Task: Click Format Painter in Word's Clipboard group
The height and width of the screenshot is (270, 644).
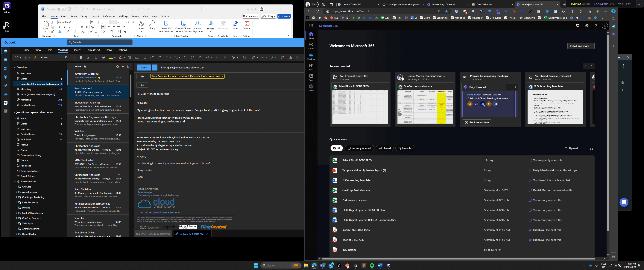Action: click(52, 32)
